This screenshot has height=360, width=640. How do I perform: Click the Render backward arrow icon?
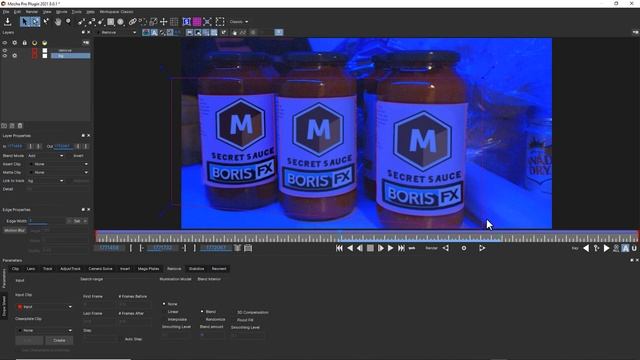point(446,248)
